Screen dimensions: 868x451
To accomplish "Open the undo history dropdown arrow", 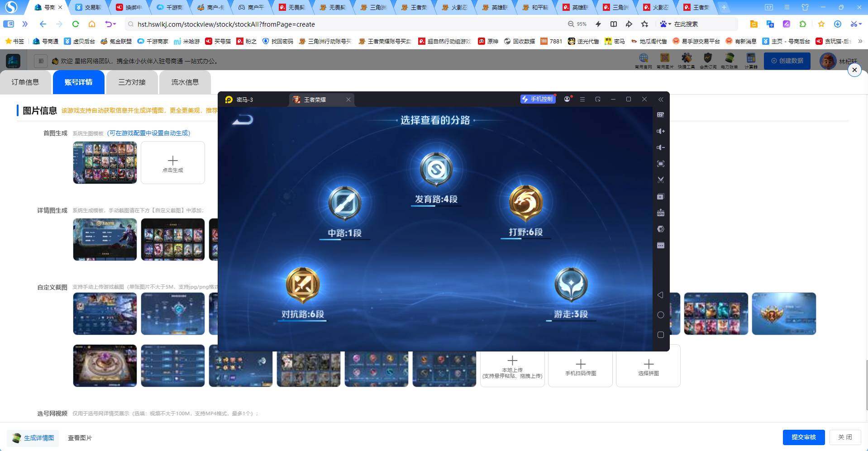I will tap(115, 24).
